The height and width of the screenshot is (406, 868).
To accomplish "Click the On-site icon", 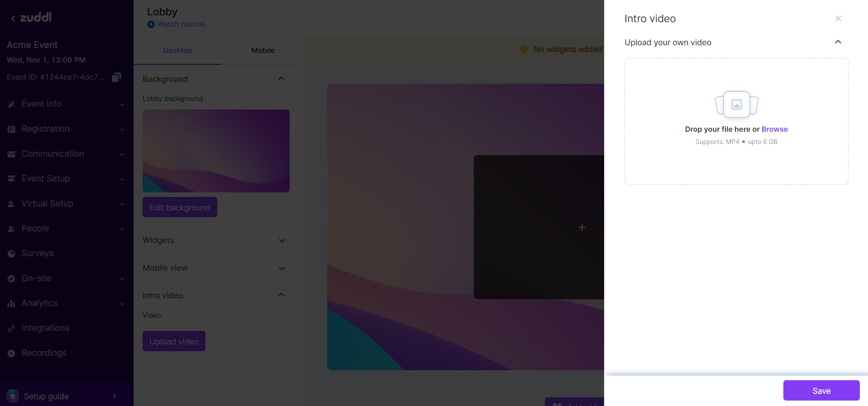I will pos(11,279).
